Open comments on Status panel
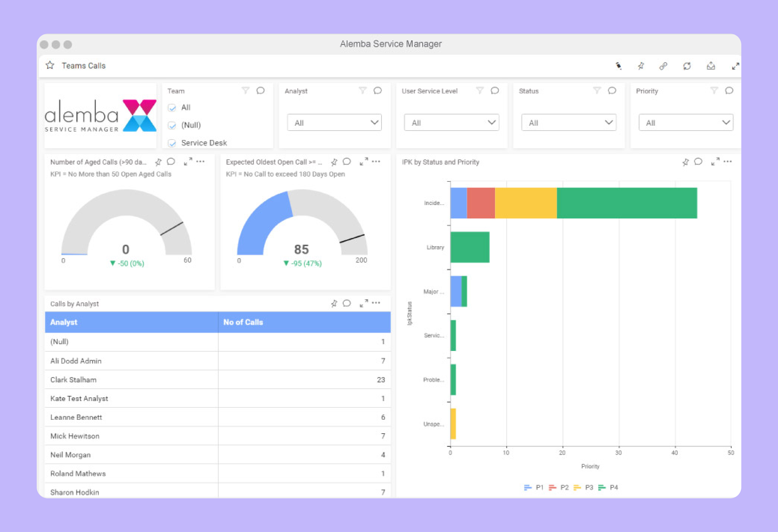The image size is (778, 532). click(x=612, y=91)
